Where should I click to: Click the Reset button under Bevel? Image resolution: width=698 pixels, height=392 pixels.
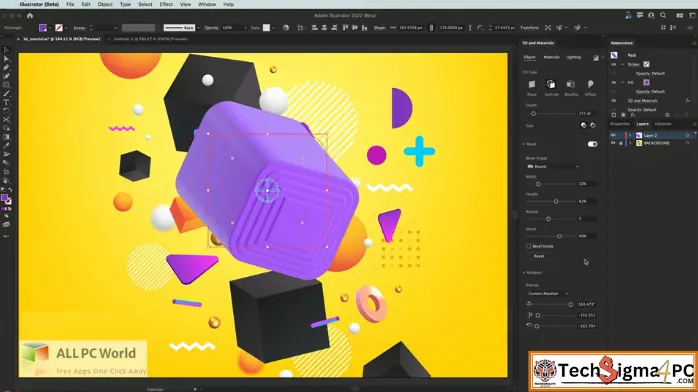(539, 256)
